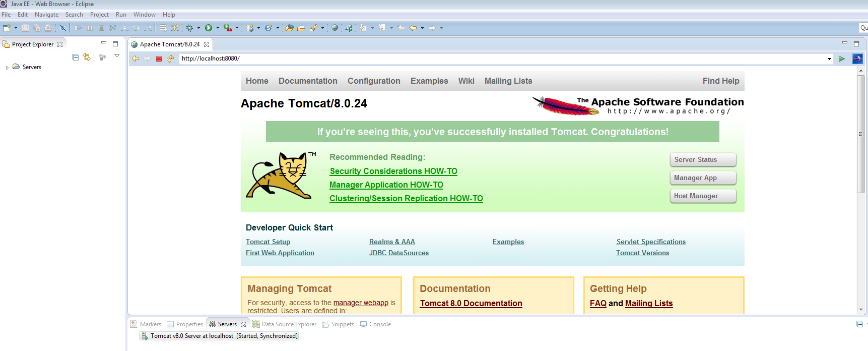Open the Run configurations dropdown arrow
Screen dimensions: 868x351
pyautogui.click(x=218, y=28)
